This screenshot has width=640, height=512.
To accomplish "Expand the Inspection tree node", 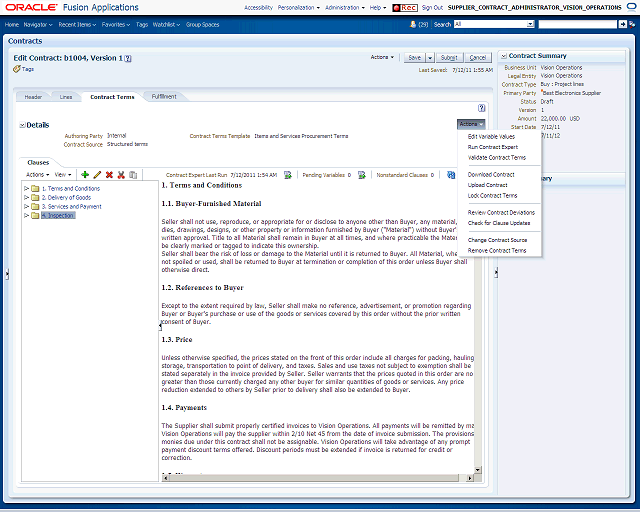I will pyautogui.click(x=26, y=216).
